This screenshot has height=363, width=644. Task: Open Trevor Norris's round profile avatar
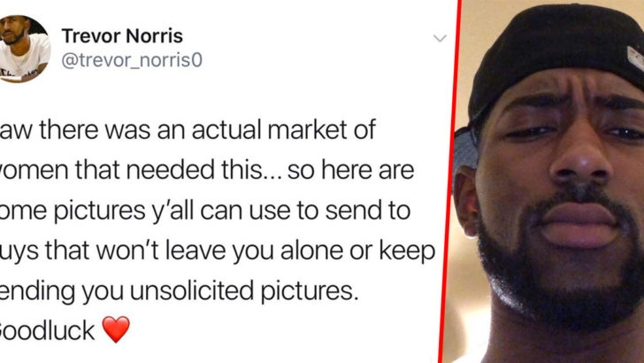pyautogui.click(x=23, y=49)
